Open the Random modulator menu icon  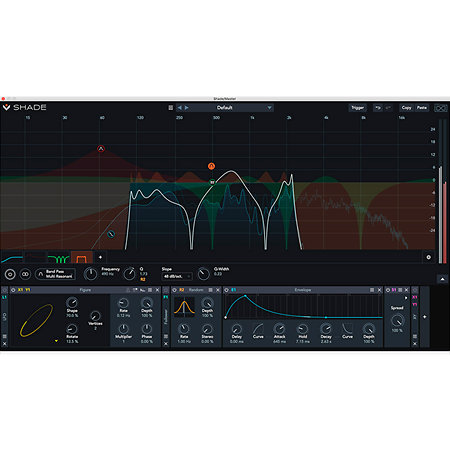tap(211, 290)
